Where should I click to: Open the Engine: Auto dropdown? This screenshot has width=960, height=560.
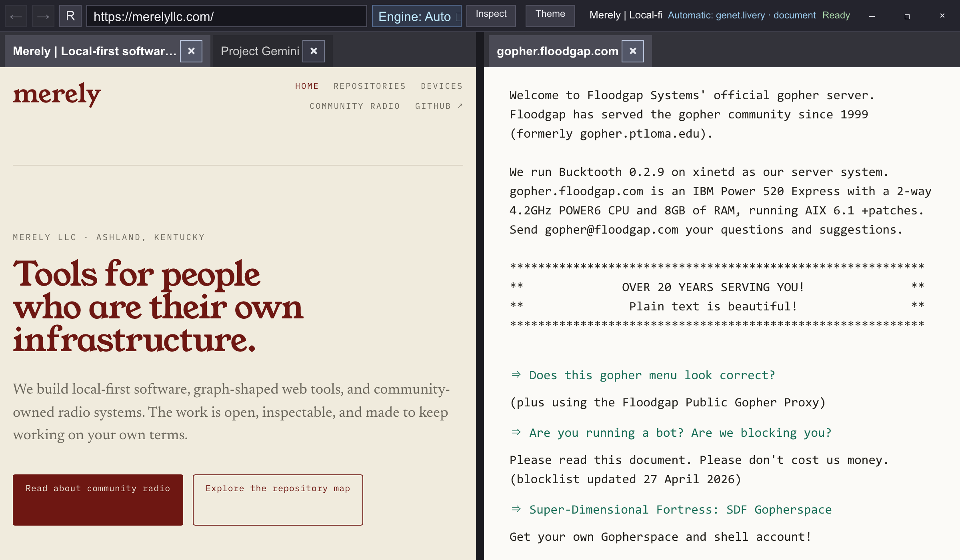pyautogui.click(x=417, y=16)
